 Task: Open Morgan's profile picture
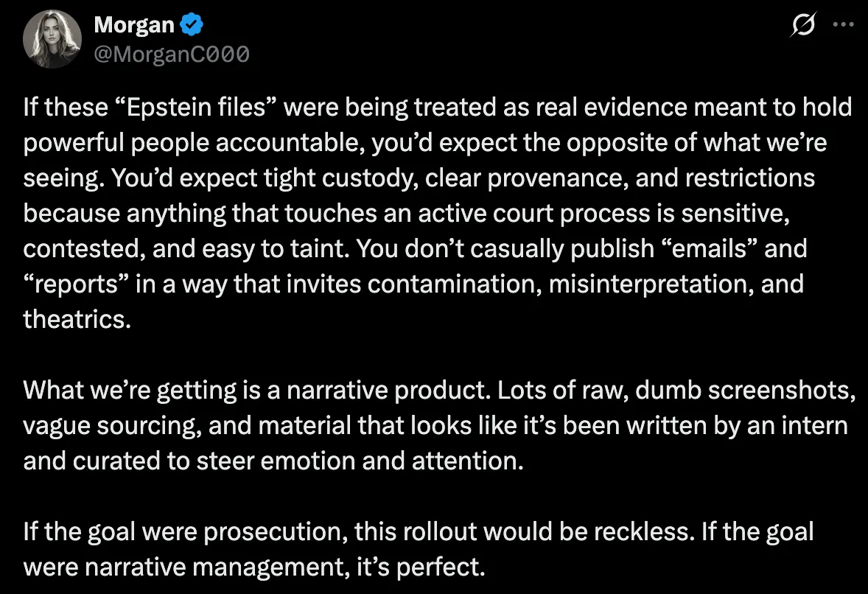[51, 40]
